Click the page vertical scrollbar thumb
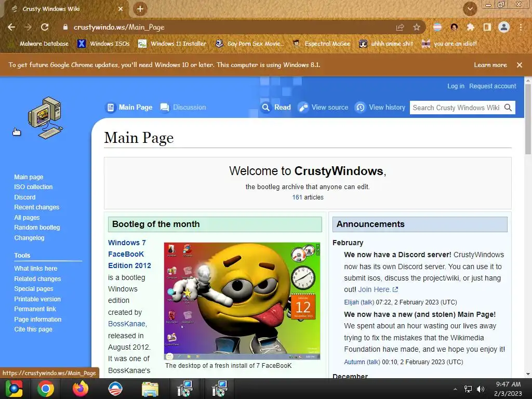This screenshot has width=532, height=399. coord(528,119)
